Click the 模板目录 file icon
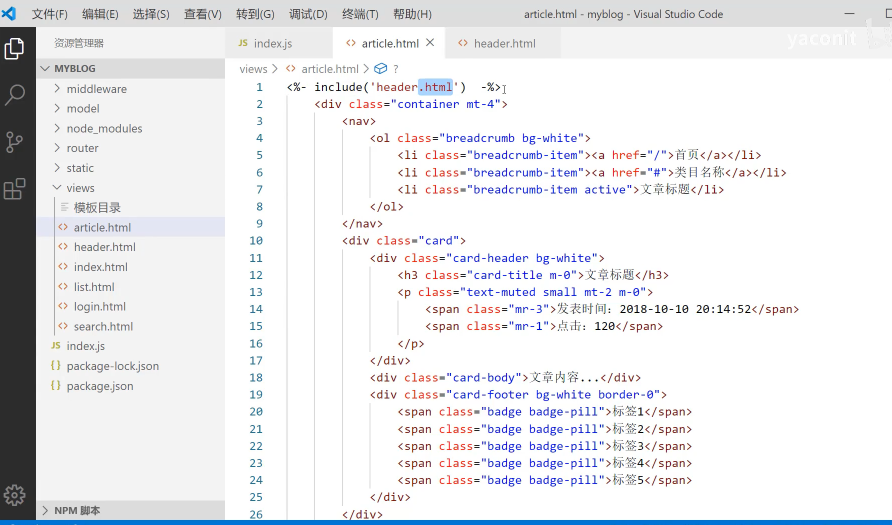The width and height of the screenshot is (892, 525). click(x=64, y=207)
